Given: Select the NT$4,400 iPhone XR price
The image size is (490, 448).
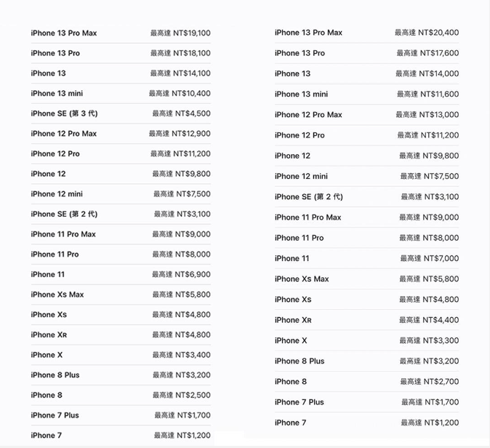Looking at the screenshot, I should coord(429,320).
